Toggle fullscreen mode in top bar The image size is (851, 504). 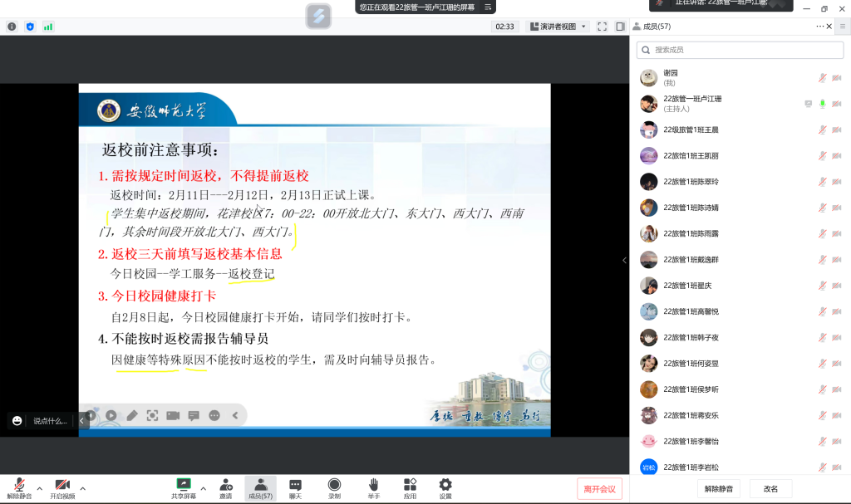[x=602, y=27]
